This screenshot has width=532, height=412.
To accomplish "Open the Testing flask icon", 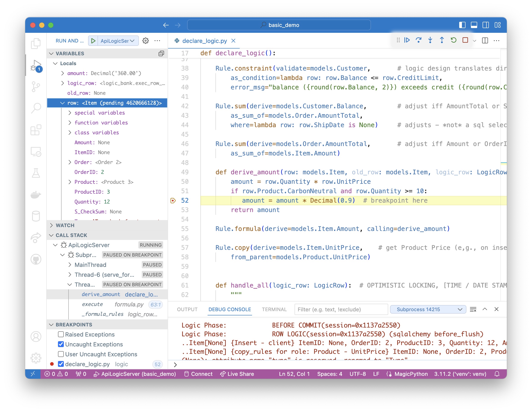I will [x=36, y=173].
